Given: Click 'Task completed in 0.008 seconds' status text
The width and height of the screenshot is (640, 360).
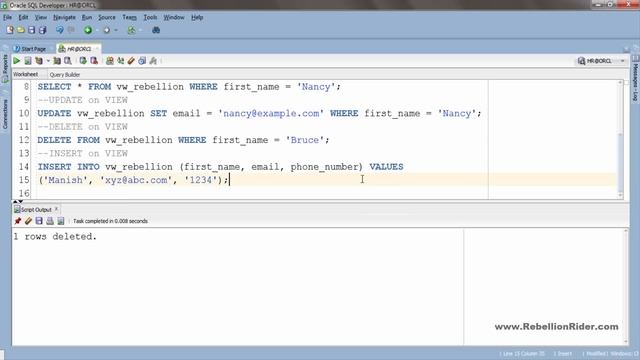Looking at the screenshot, I should point(111,221).
